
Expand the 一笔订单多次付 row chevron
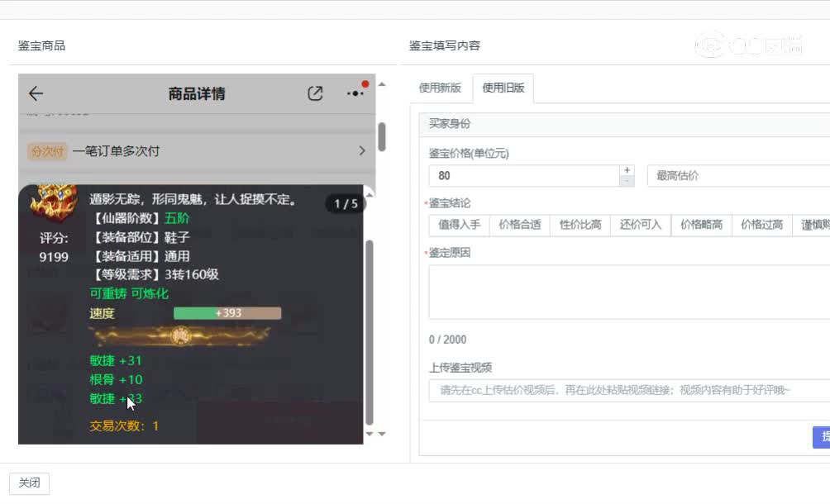[x=362, y=150]
